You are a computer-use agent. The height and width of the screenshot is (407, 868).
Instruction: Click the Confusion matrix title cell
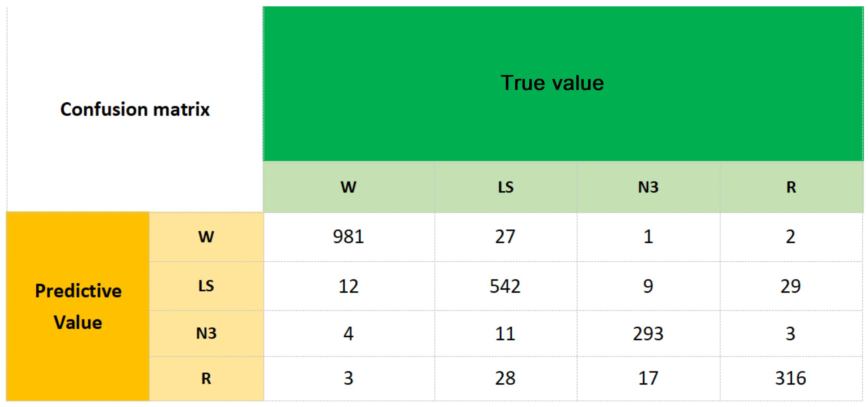point(135,109)
